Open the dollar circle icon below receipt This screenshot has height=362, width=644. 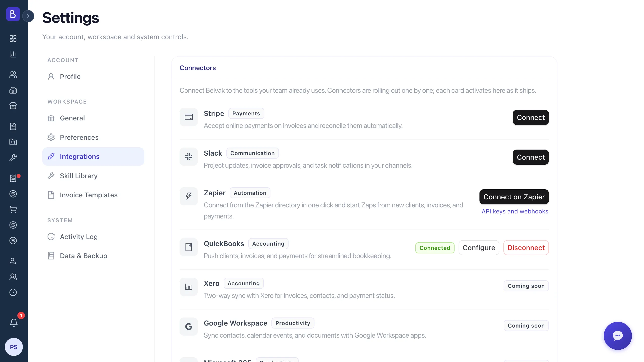pos(13,194)
